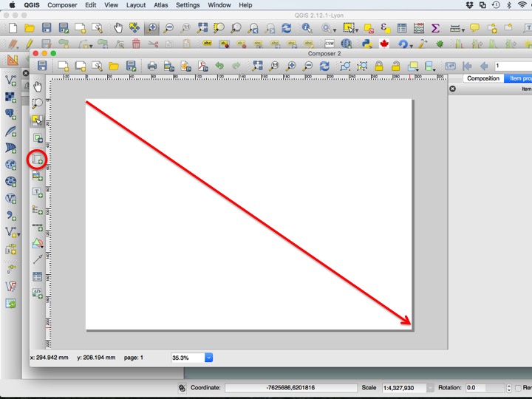Export composition as PDF

pos(203,66)
